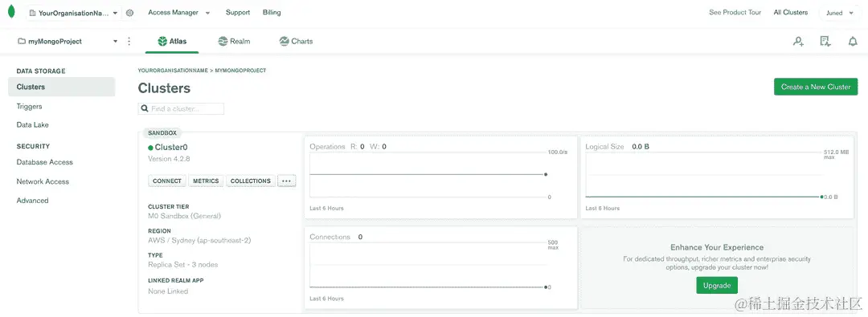This screenshot has height=317, width=868.
Task: Open Advanced in the sidebar
Action: tap(33, 201)
